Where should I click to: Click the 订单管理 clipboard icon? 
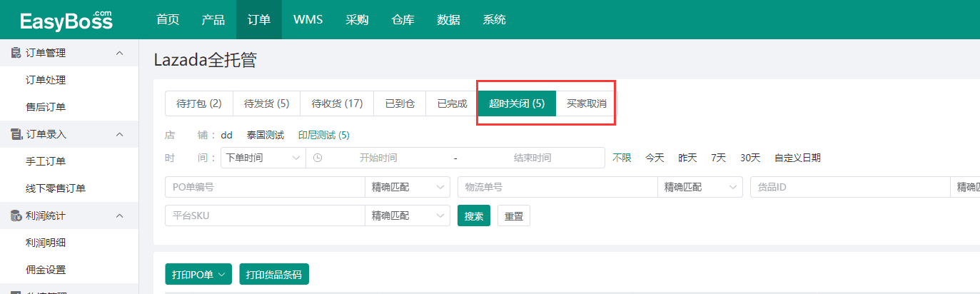click(x=16, y=53)
